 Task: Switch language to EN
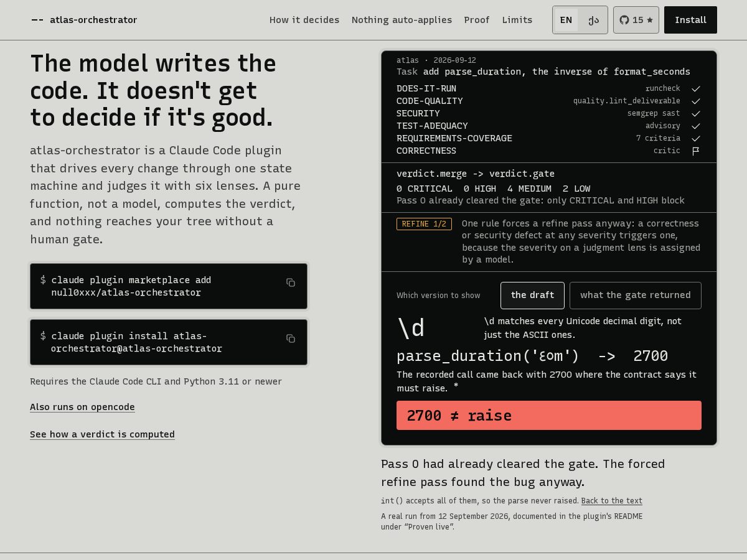(x=566, y=20)
